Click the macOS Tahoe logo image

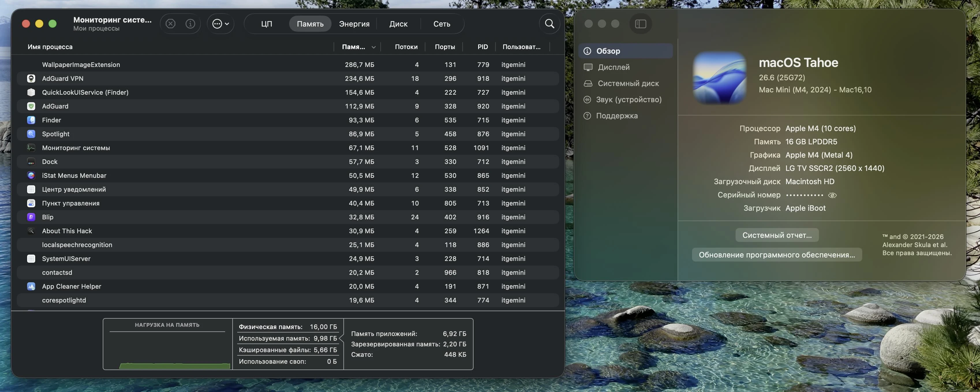[x=719, y=78]
